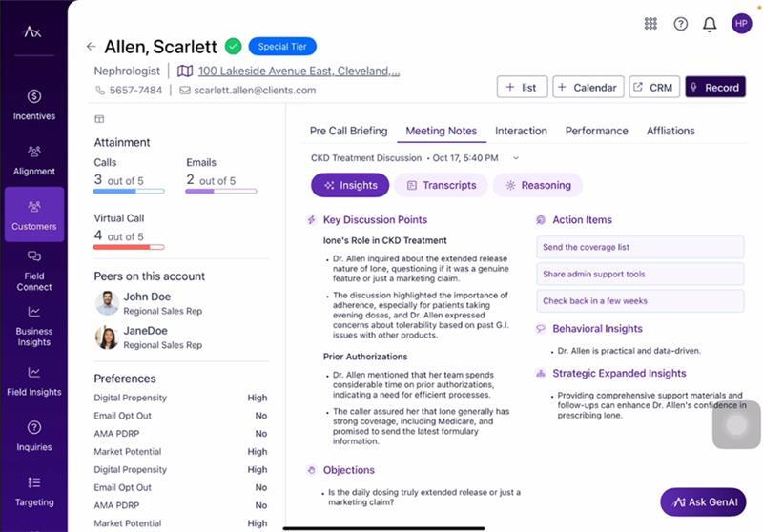This screenshot has height=532, width=763.
Task: Open Targeting in the sidebar
Action: point(34,490)
